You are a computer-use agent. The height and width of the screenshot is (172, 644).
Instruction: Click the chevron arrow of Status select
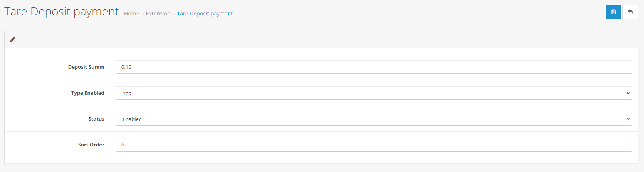[x=628, y=119]
